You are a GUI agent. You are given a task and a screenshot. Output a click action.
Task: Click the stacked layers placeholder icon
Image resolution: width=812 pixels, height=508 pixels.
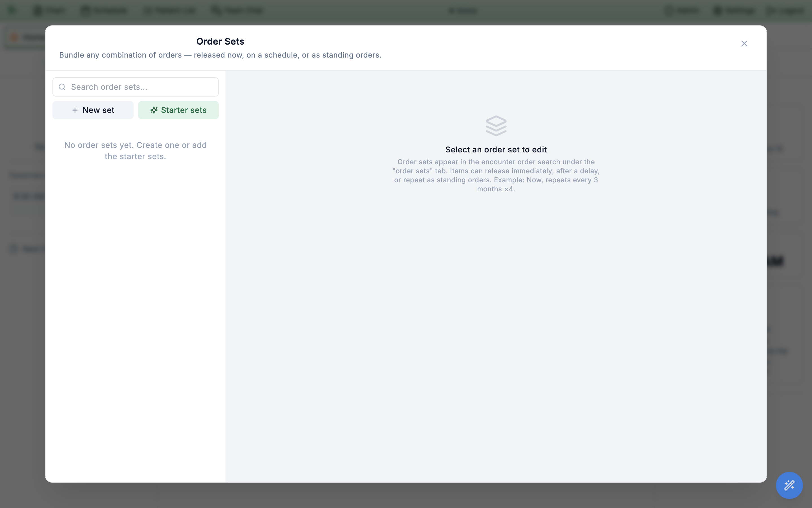pos(496,126)
